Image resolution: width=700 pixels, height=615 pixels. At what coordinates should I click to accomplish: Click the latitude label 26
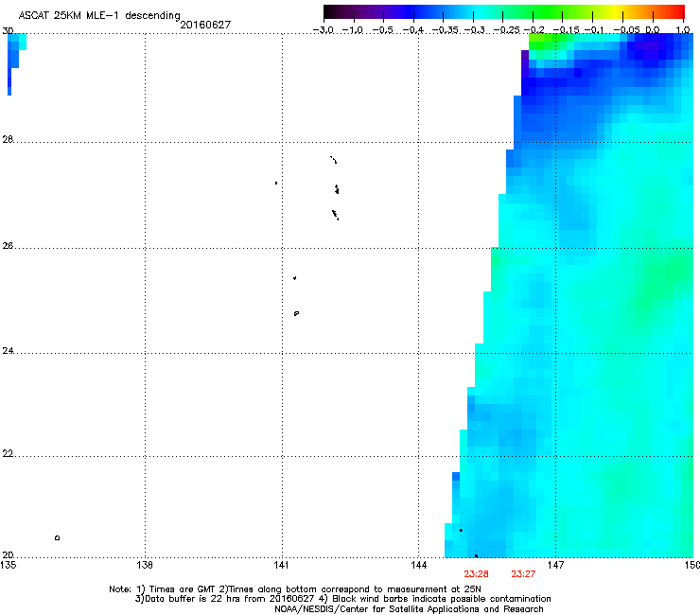[8, 246]
